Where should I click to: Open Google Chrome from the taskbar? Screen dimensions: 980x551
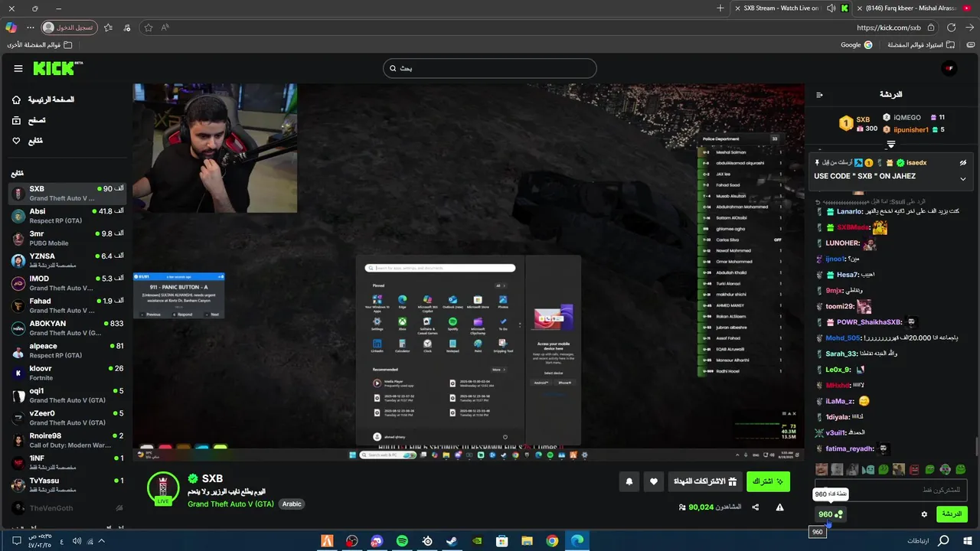(552, 541)
